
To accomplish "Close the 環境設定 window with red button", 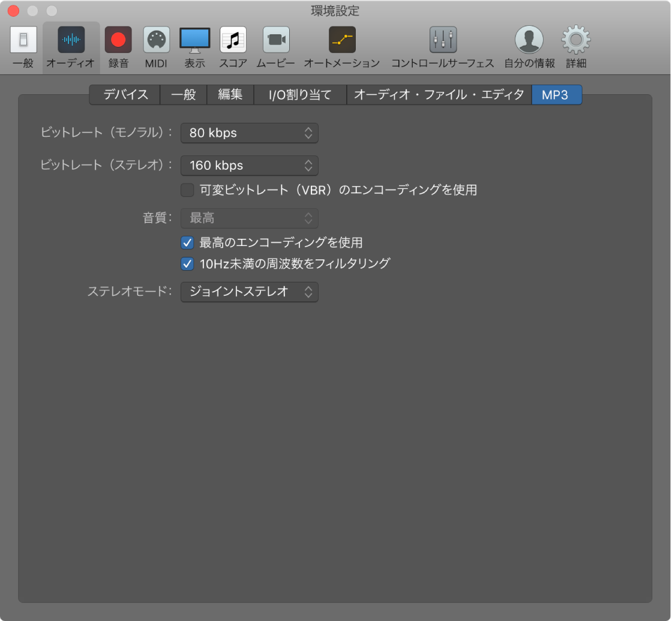I will point(14,11).
